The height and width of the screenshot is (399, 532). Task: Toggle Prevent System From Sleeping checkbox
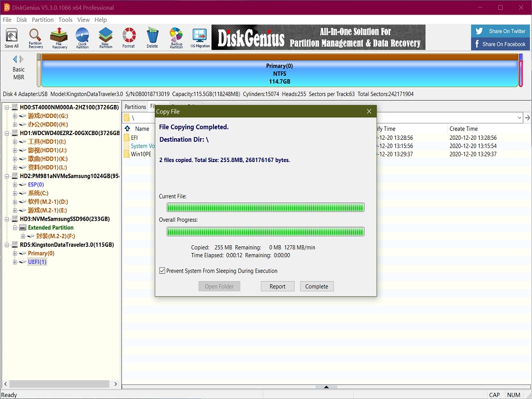(162, 271)
